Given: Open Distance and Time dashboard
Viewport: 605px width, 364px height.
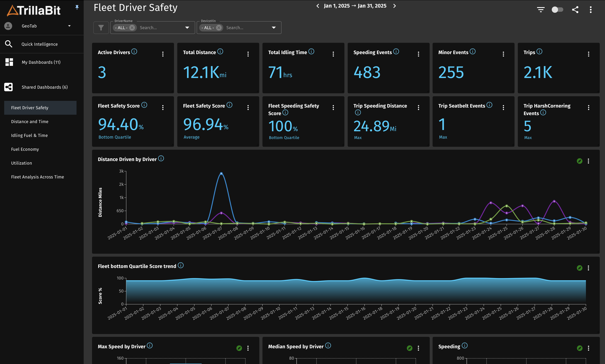Looking at the screenshot, I should tap(30, 121).
